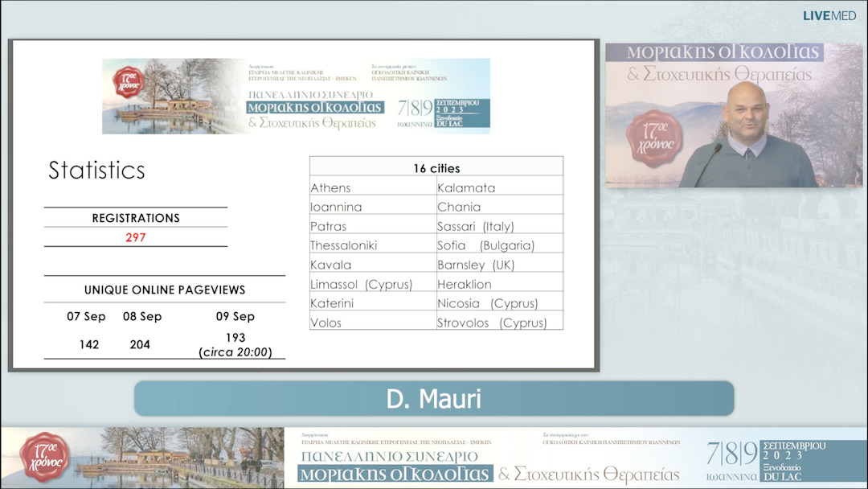Click the conference header image on the slide
Image resolution: width=868 pixels, height=489 pixels.
tap(296, 97)
